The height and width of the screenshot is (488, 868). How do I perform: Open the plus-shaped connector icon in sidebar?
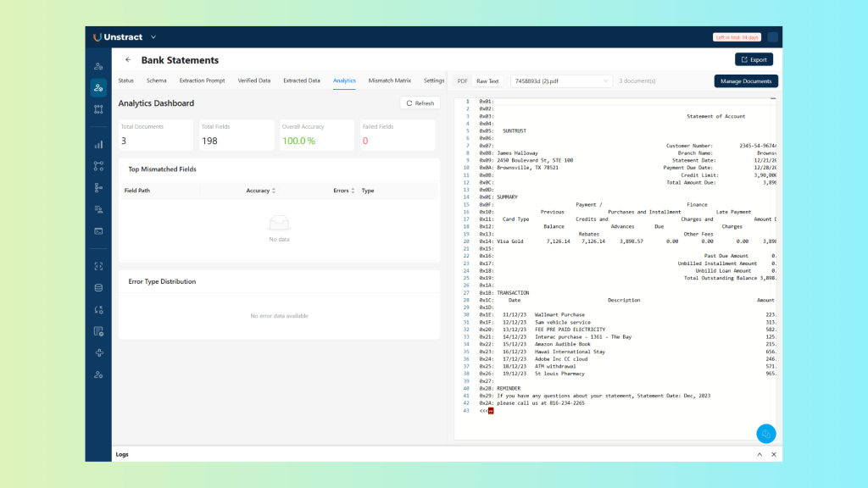(98, 352)
